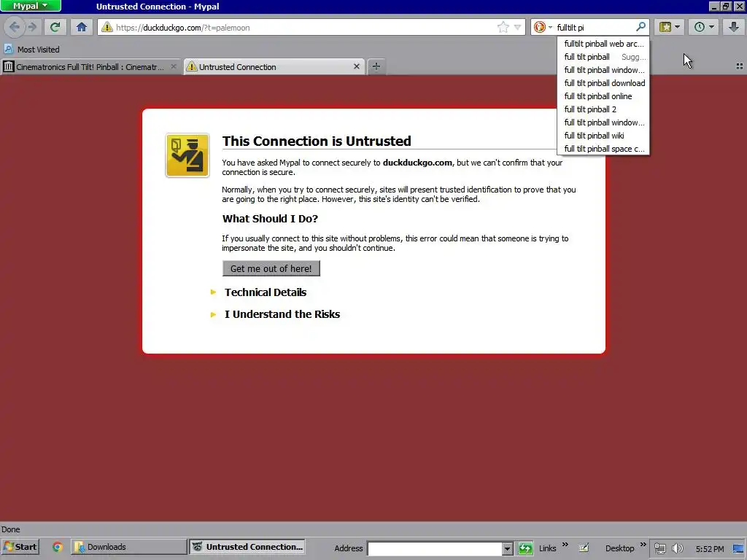
Task: Open the downloads arrow button
Action: click(x=734, y=27)
